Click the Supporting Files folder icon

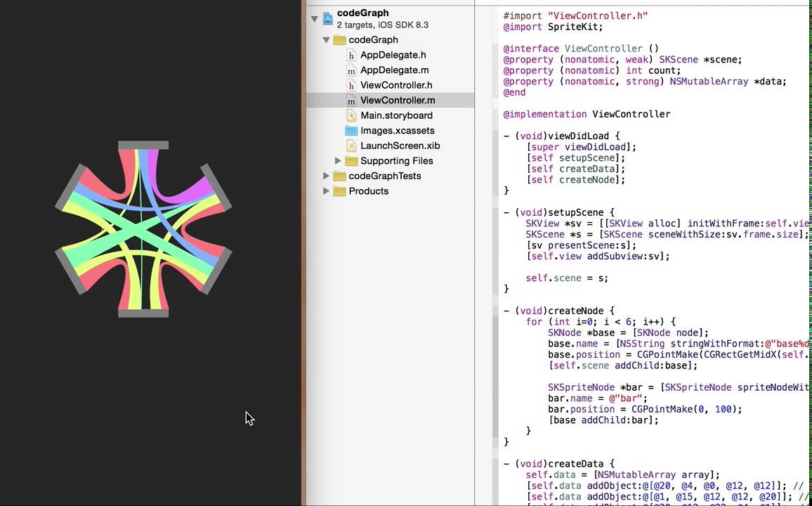[352, 160]
